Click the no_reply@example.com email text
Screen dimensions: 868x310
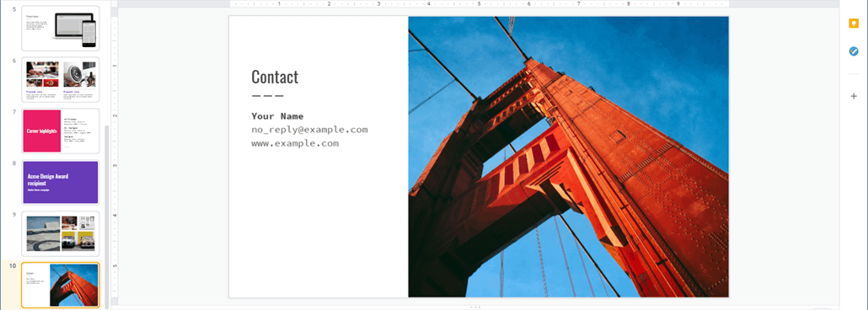(x=309, y=130)
